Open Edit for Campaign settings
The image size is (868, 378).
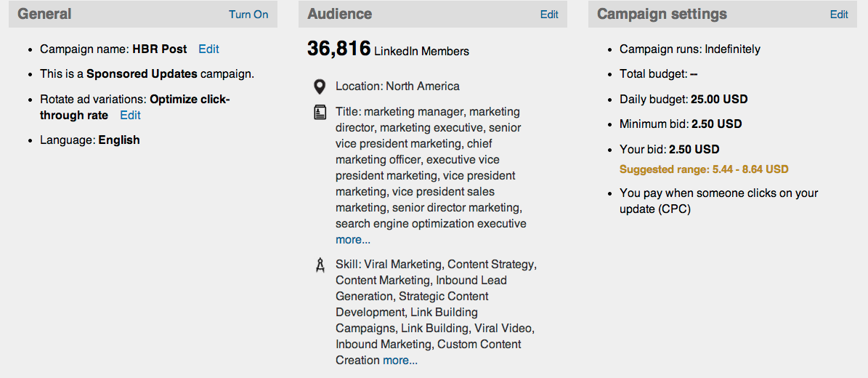[x=839, y=15]
